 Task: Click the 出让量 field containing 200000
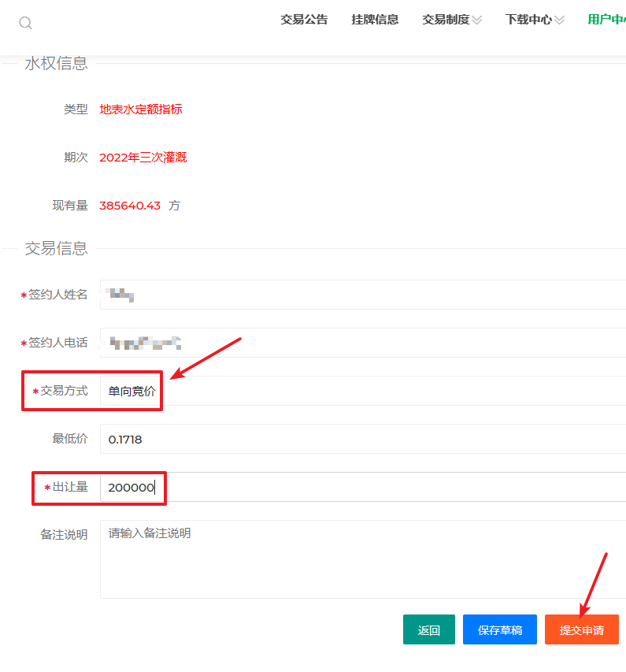(362, 487)
